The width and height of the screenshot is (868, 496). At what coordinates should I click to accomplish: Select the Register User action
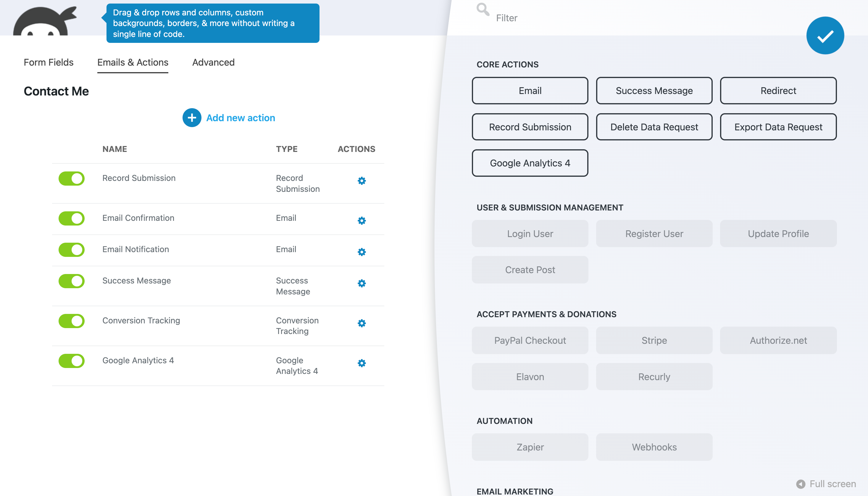click(x=654, y=234)
